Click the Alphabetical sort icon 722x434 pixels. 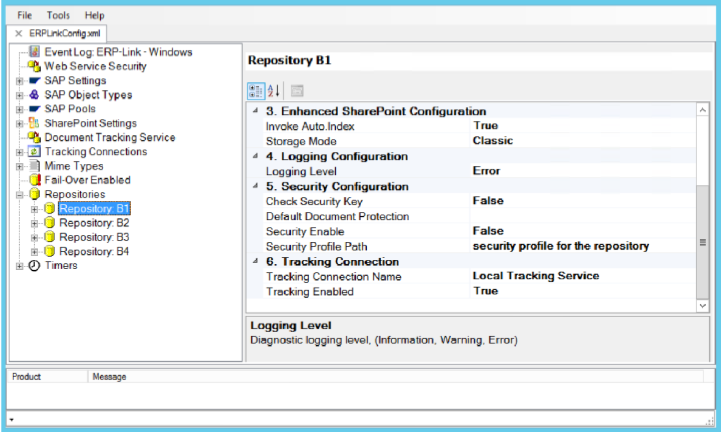click(275, 91)
